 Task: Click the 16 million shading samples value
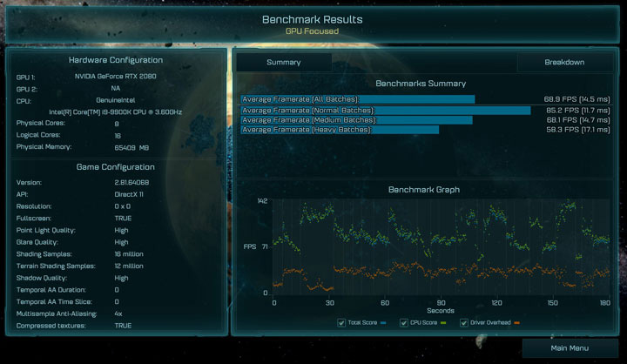(129, 254)
